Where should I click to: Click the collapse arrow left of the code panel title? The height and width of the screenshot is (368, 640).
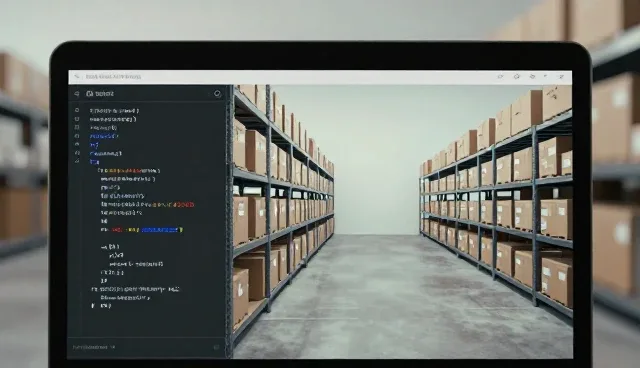[76, 94]
